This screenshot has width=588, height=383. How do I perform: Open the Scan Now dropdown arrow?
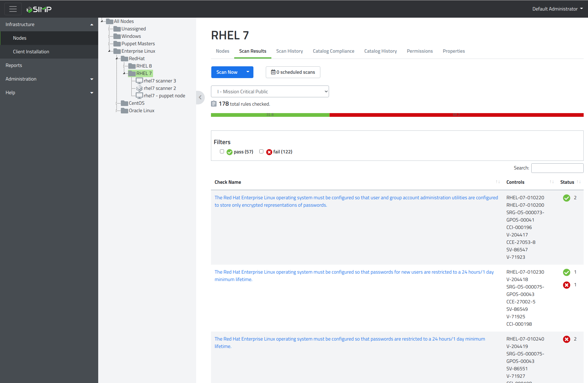pos(248,72)
